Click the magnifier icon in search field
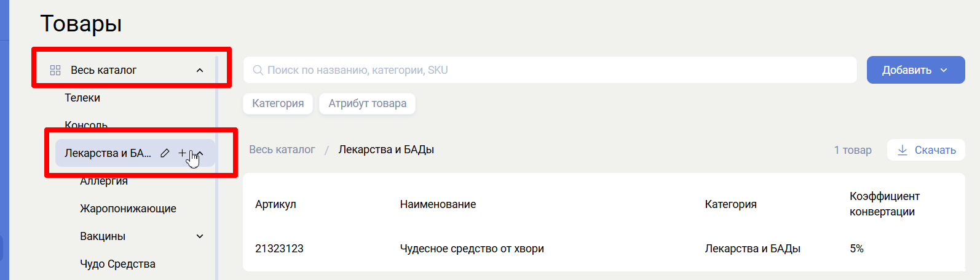Viewport: 980px width, 280px height. tap(258, 70)
